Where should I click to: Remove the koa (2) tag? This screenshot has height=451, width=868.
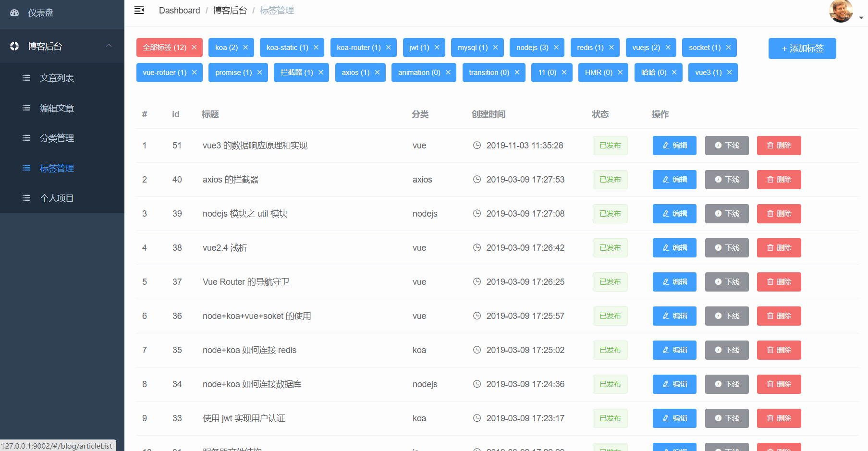[245, 48]
